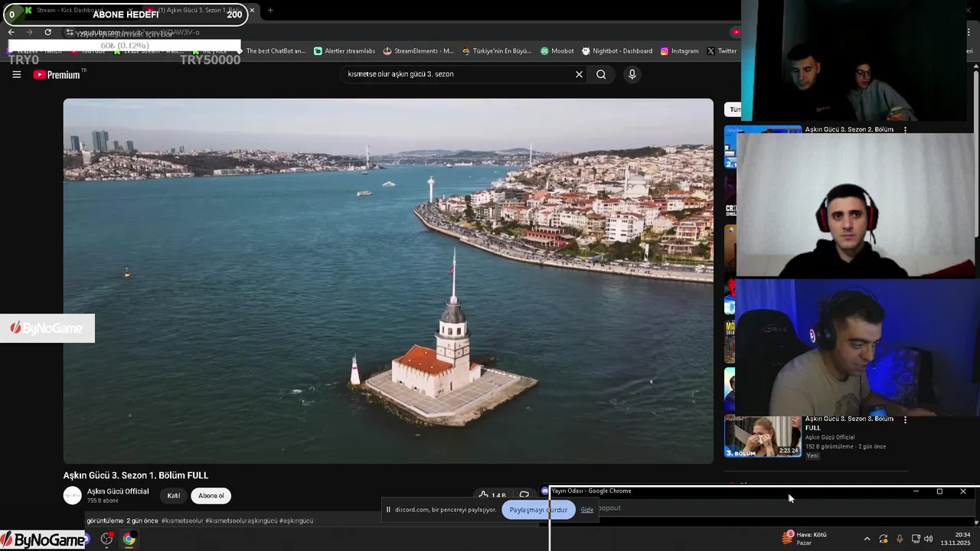
Task: Open the YouTube guide hamburger menu
Action: click(x=16, y=74)
